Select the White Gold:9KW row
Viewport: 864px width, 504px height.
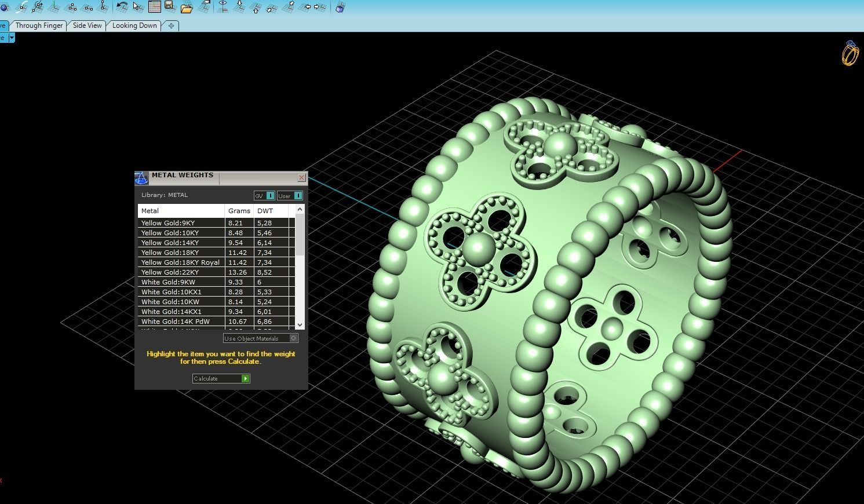coord(217,282)
